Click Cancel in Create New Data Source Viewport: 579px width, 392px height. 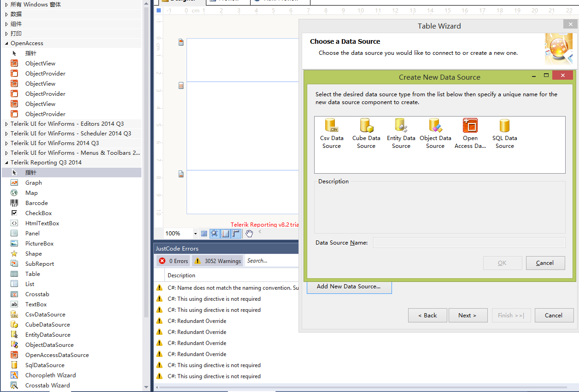click(x=545, y=263)
